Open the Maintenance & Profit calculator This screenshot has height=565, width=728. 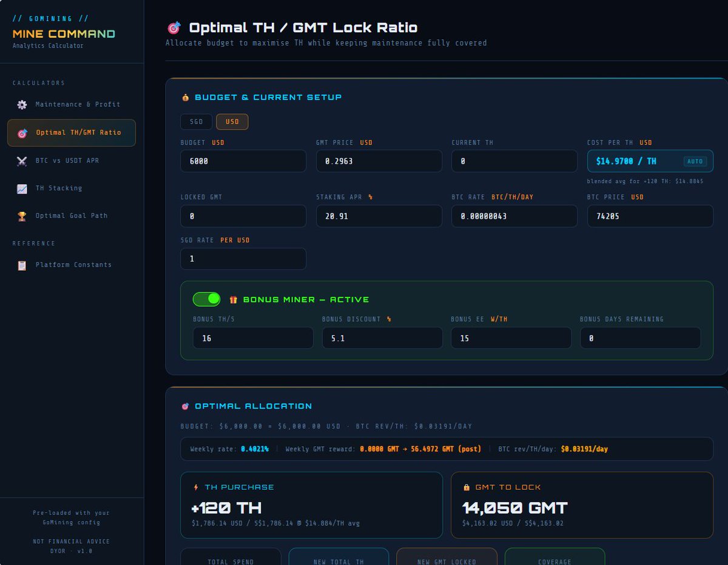tap(72, 104)
